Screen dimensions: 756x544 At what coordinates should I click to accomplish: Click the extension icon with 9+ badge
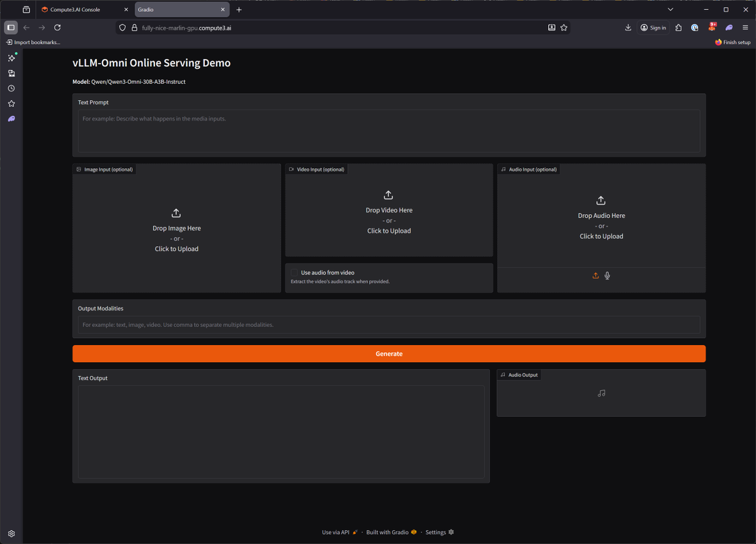click(712, 27)
